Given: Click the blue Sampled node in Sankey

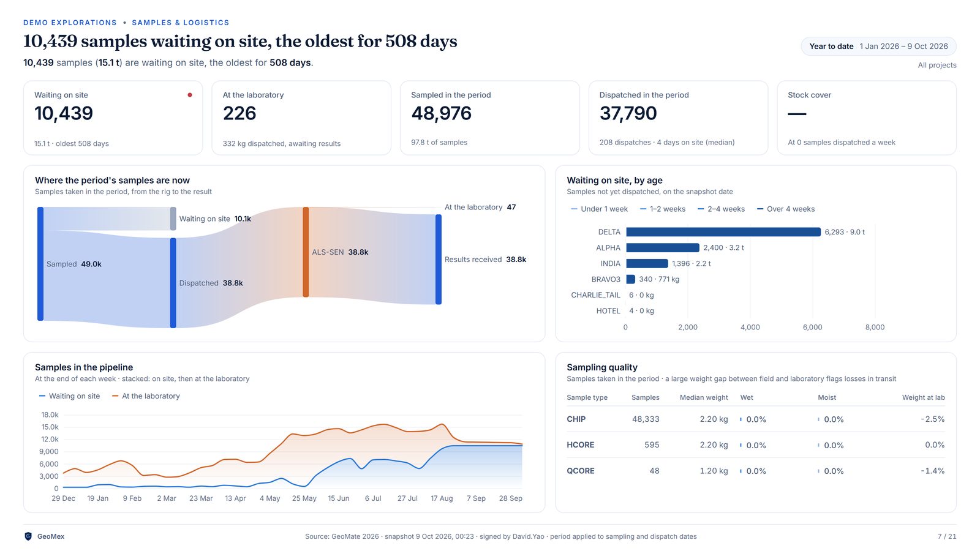Looking at the screenshot, I should point(40,264).
